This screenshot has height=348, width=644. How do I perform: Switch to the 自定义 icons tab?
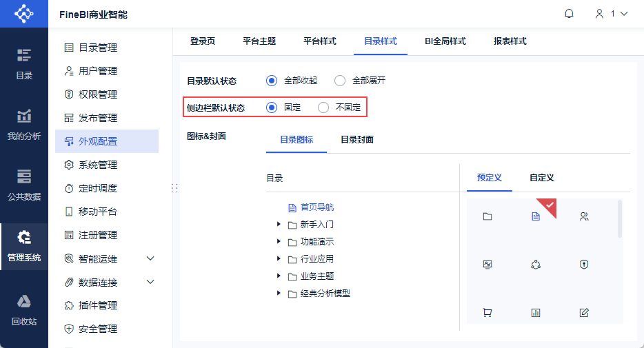tap(542, 178)
